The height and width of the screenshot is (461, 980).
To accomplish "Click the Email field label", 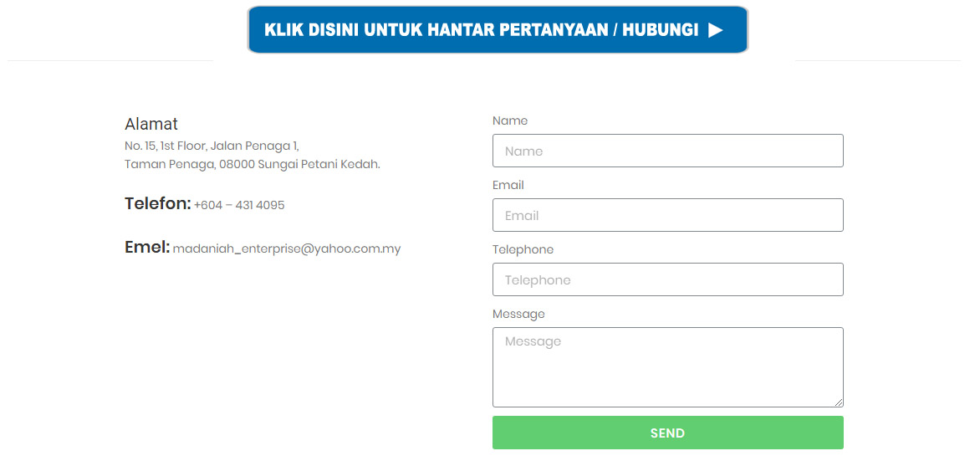I will (x=508, y=185).
